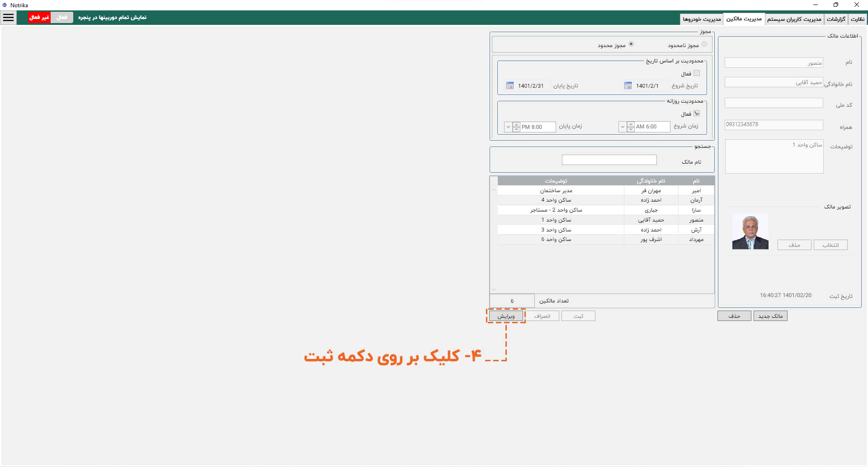Click the همراه field with 09312345678
This screenshot has height=467, width=868.
[774, 125]
